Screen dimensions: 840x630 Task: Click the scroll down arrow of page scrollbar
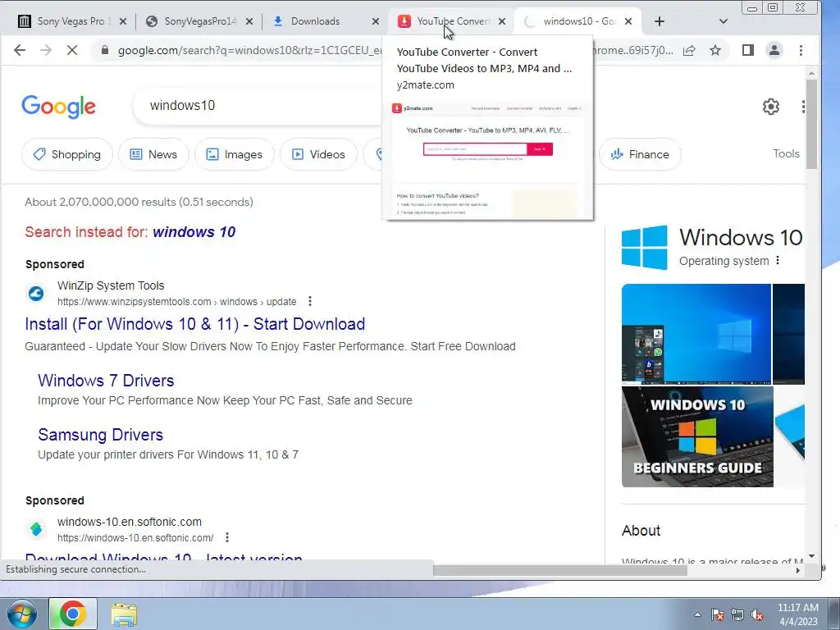coord(811,556)
